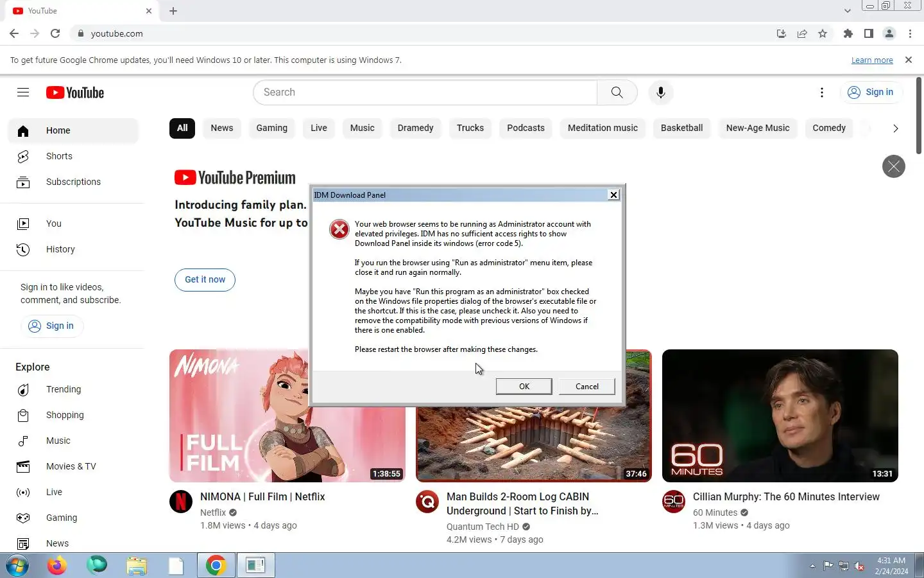Click the share page icon
Image resolution: width=924 pixels, height=578 pixels.
tap(802, 33)
